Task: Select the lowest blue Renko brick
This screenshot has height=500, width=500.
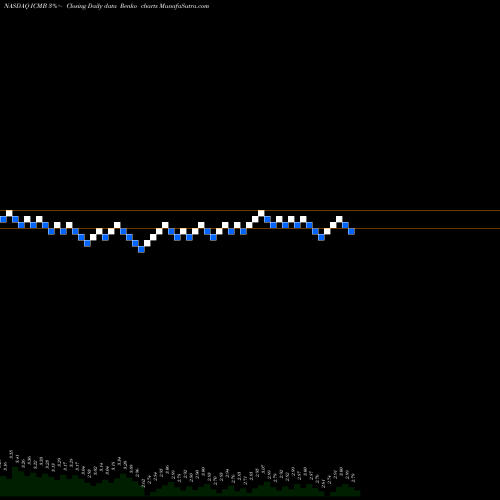Action: (141, 249)
